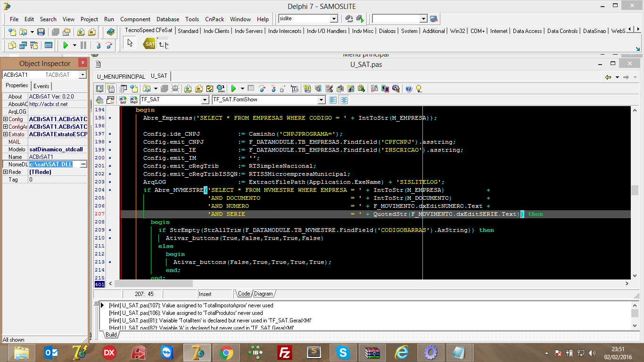Open the sislite desktop dropdown
This screenshot has width=644, height=362.
[334, 19]
